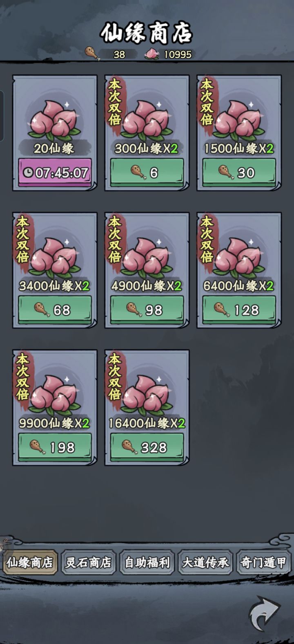
Task: Buy 6400仙缘 using the 128 button
Action: [239, 310]
